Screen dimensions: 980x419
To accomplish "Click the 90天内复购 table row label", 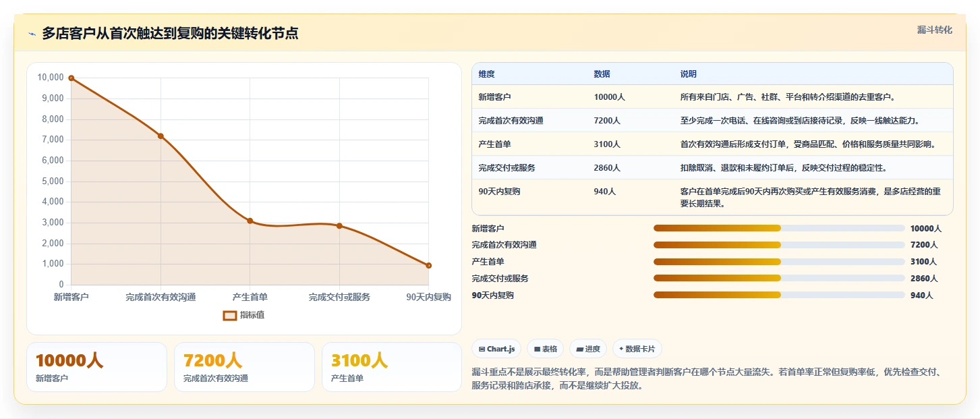I will pos(499,192).
